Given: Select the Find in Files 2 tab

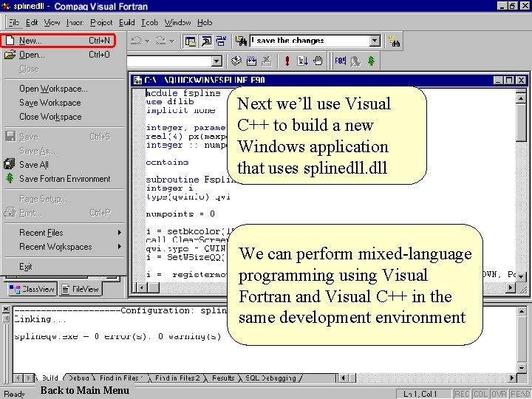Looking at the screenshot, I should pyautogui.click(x=177, y=378).
